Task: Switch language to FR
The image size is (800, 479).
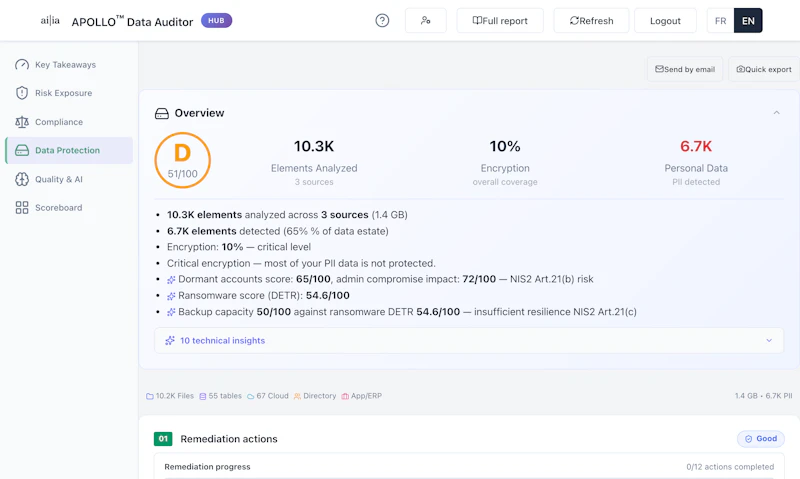Action: (720, 20)
